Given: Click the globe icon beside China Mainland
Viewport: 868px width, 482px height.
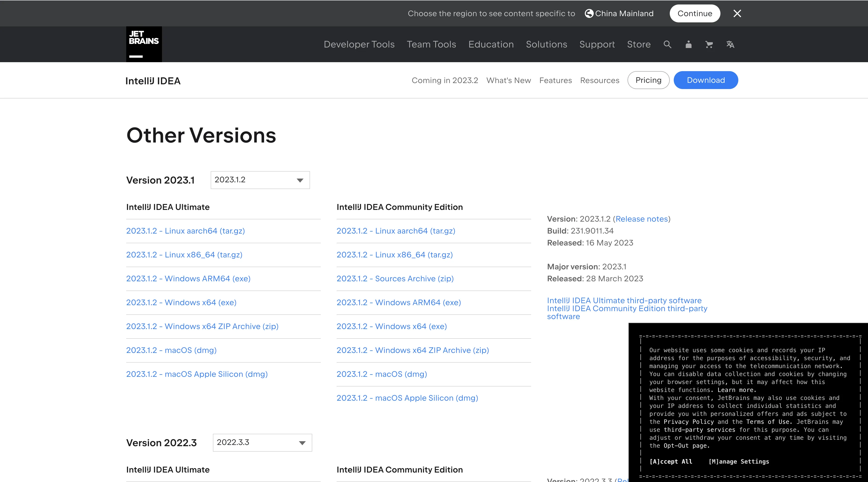Looking at the screenshot, I should [589, 13].
